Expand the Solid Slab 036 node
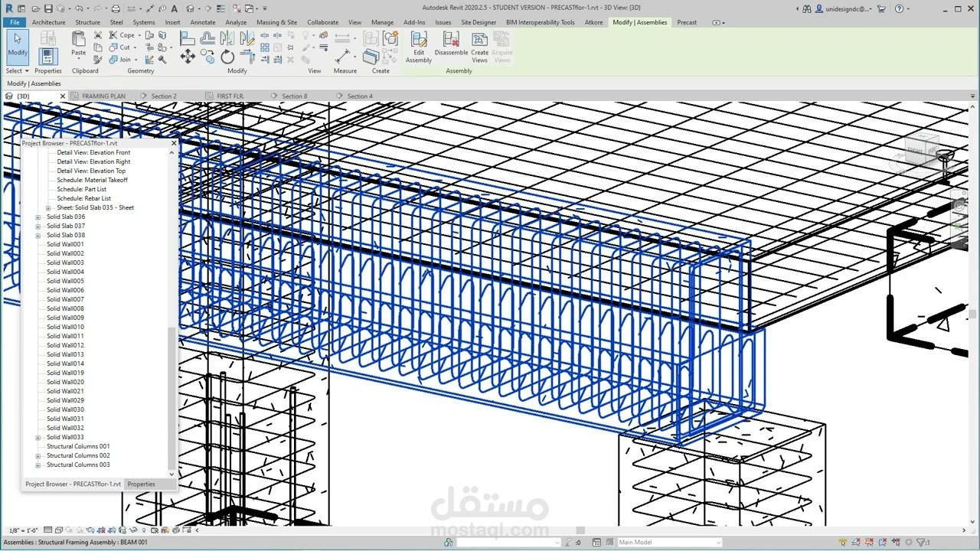 (38, 217)
